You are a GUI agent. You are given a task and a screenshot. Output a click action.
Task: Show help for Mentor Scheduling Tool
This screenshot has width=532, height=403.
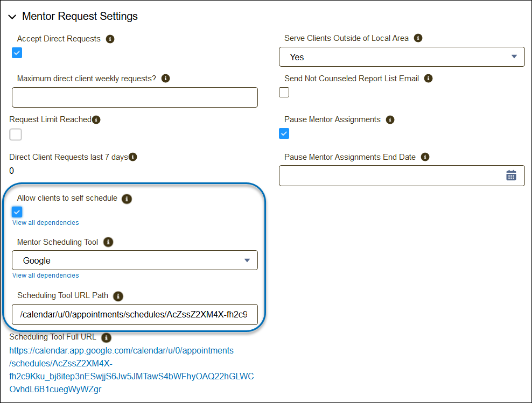[x=108, y=242]
